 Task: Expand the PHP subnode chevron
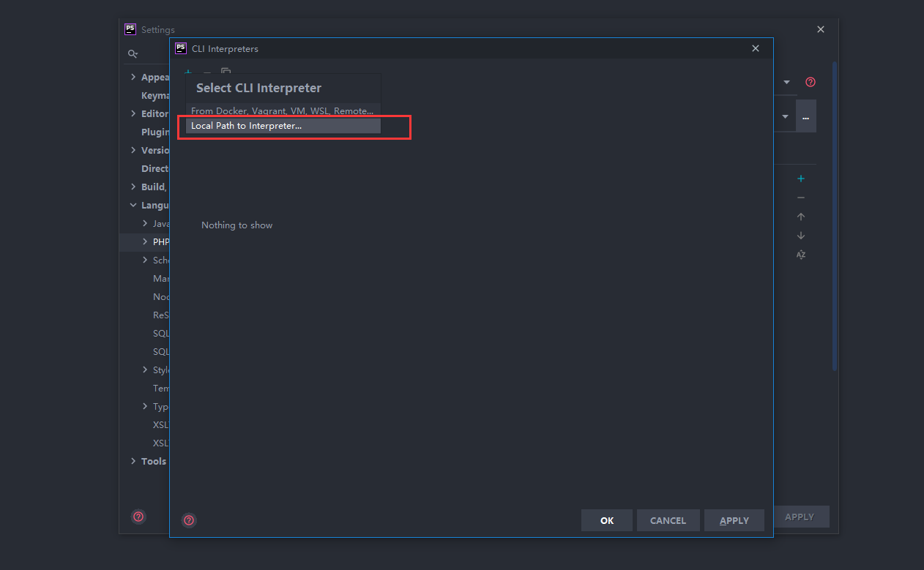(x=145, y=241)
